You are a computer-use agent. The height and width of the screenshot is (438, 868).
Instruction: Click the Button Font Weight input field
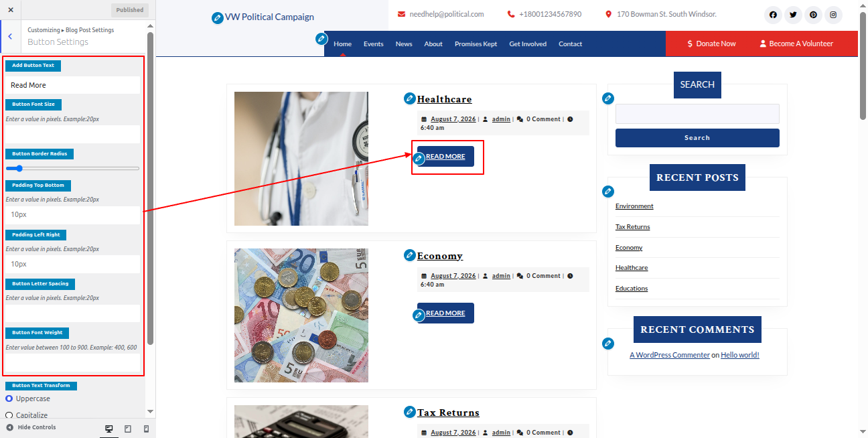click(72, 362)
